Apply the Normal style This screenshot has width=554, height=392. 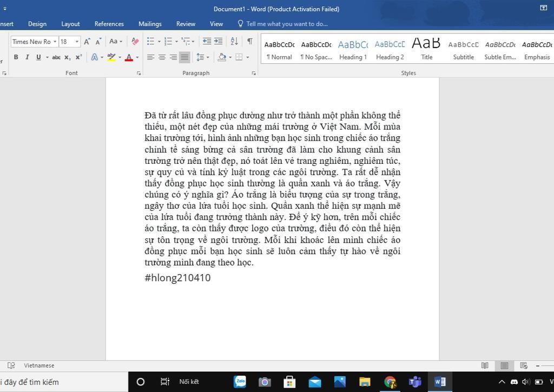(279, 50)
